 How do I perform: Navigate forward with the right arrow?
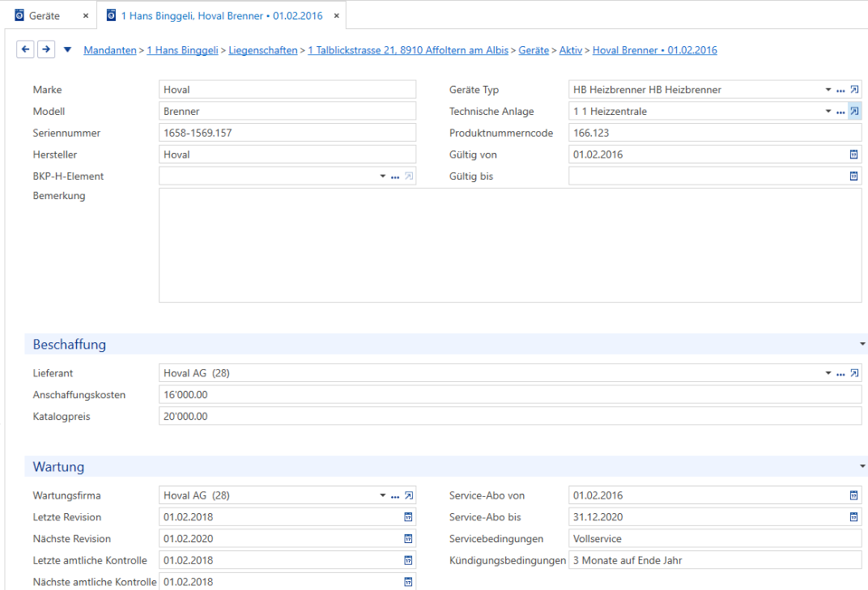(x=46, y=49)
